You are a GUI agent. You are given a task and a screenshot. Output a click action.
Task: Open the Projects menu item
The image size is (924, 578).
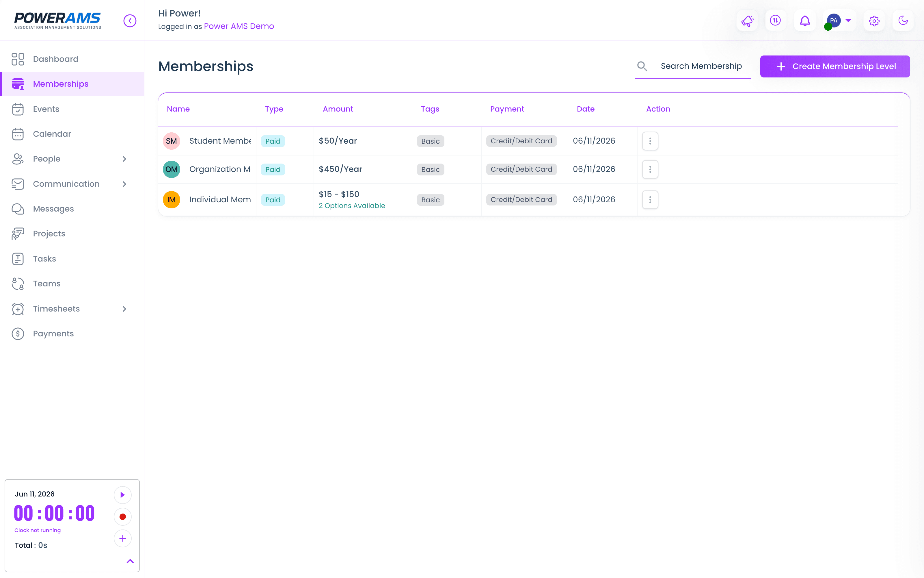(x=72, y=234)
